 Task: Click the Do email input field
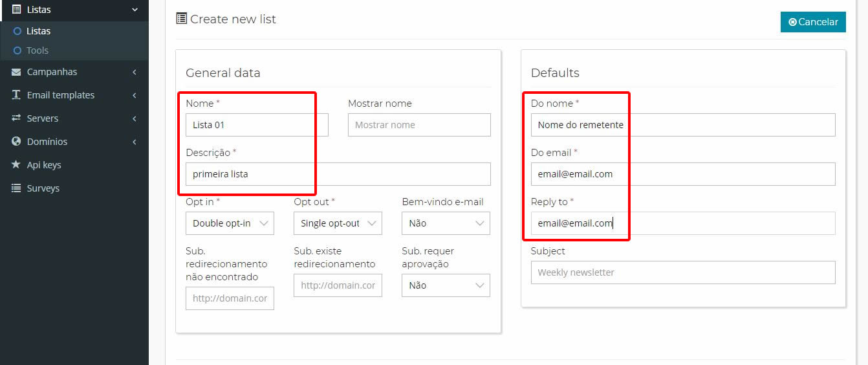pos(683,174)
